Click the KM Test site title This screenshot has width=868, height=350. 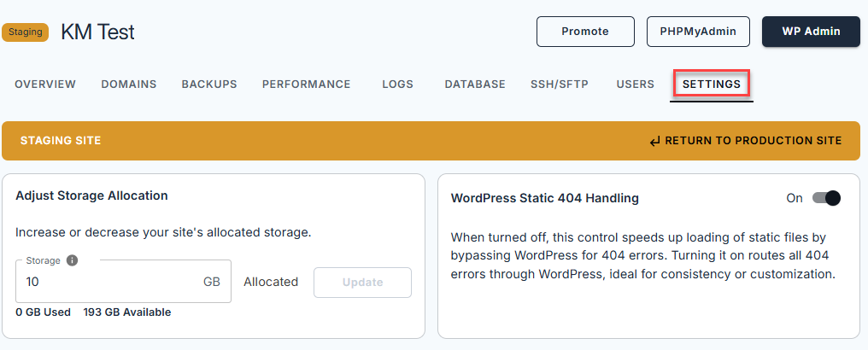click(x=98, y=32)
